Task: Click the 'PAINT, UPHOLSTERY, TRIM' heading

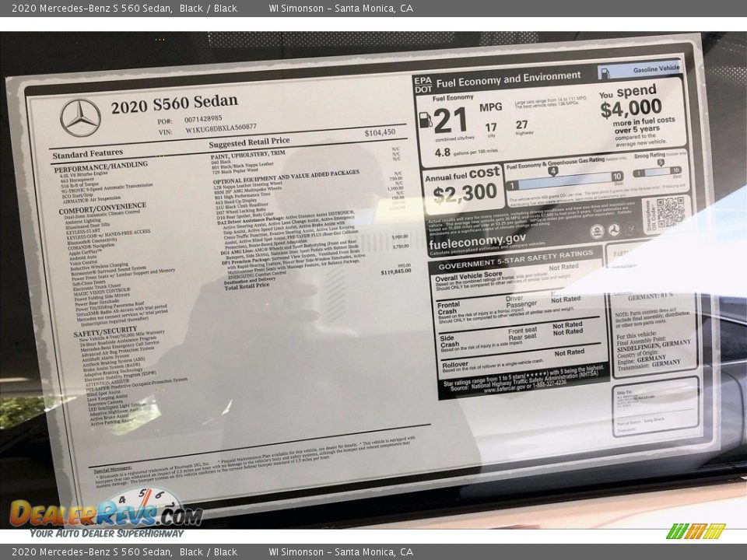Action: [x=247, y=154]
